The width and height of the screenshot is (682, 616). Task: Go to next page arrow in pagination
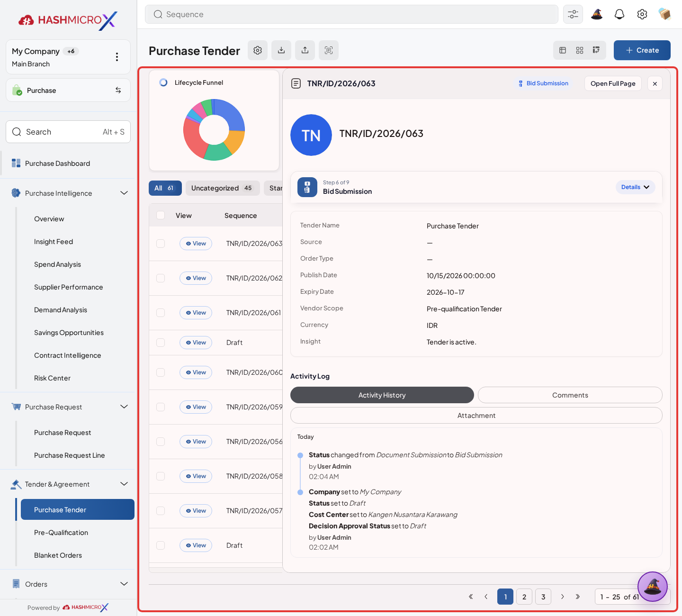click(x=562, y=597)
